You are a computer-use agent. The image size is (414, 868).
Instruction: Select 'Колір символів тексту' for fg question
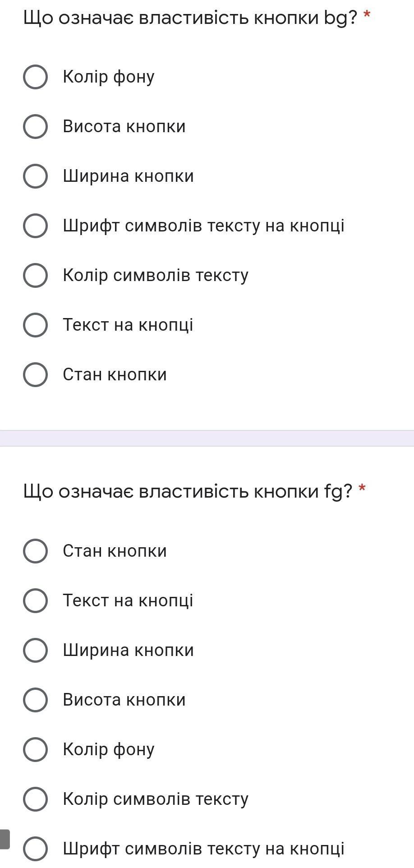pos(35,799)
